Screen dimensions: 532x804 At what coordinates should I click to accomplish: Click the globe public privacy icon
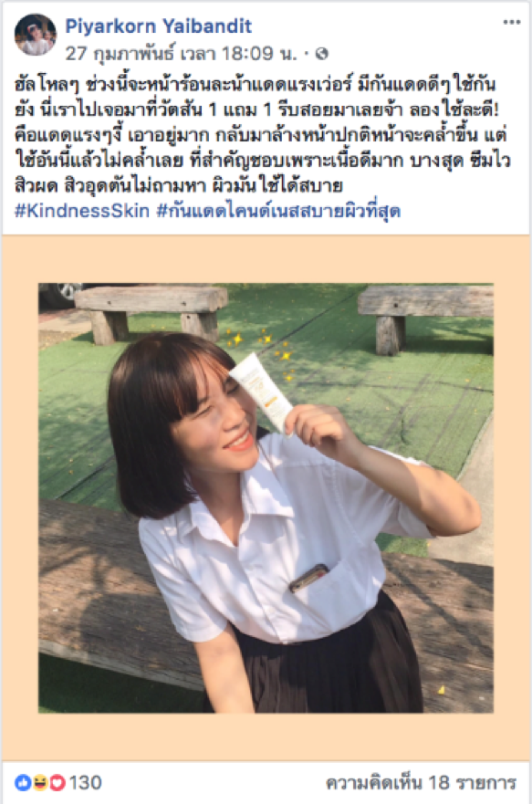coord(321,53)
